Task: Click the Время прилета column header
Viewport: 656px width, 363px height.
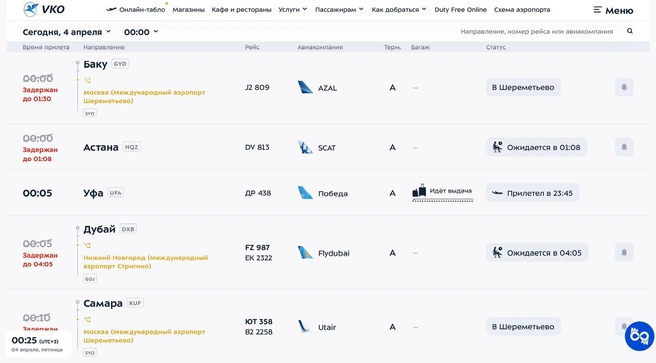Action: click(46, 47)
